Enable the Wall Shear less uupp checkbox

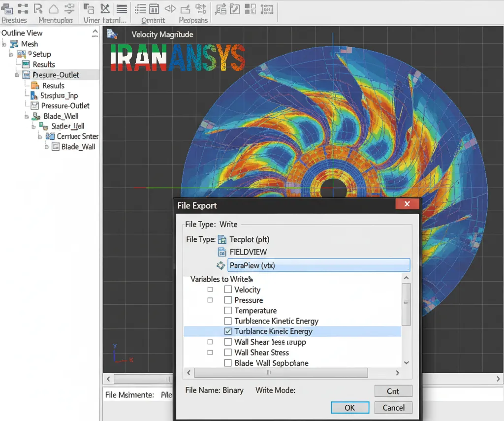pyautogui.click(x=228, y=342)
